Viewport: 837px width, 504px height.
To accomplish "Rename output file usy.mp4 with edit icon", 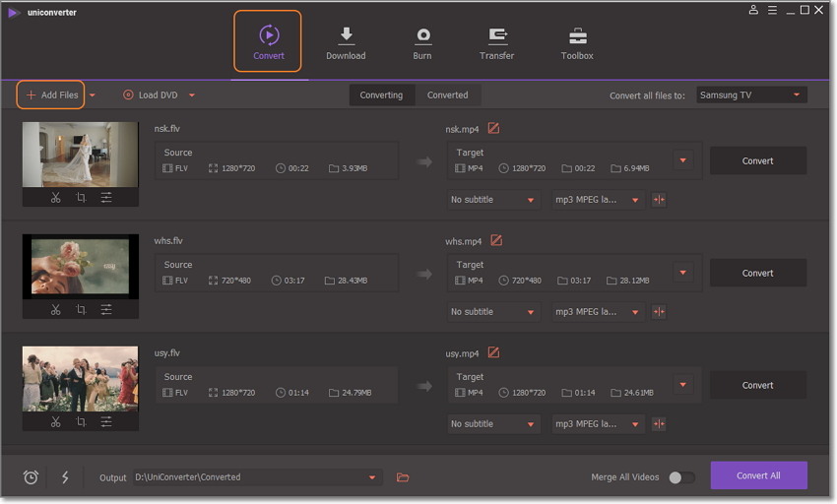I will click(493, 352).
